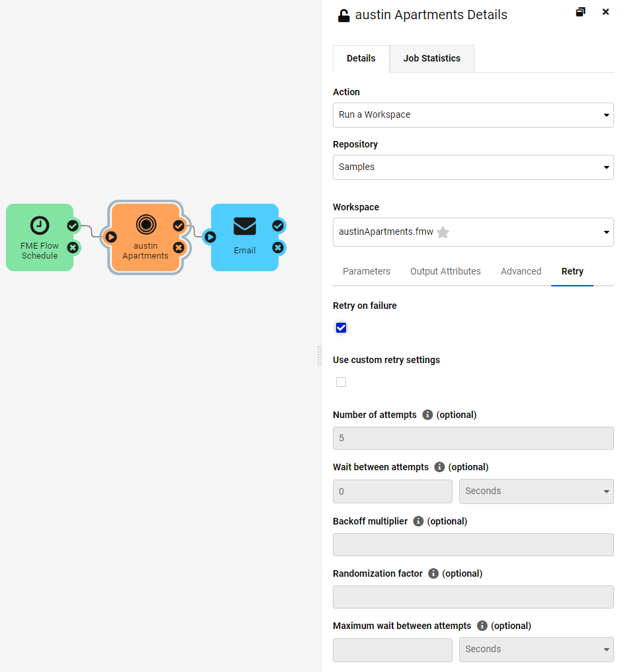Image resolution: width=624 pixels, height=672 pixels.
Task: Open the Output Attributes tab
Action: tap(445, 271)
